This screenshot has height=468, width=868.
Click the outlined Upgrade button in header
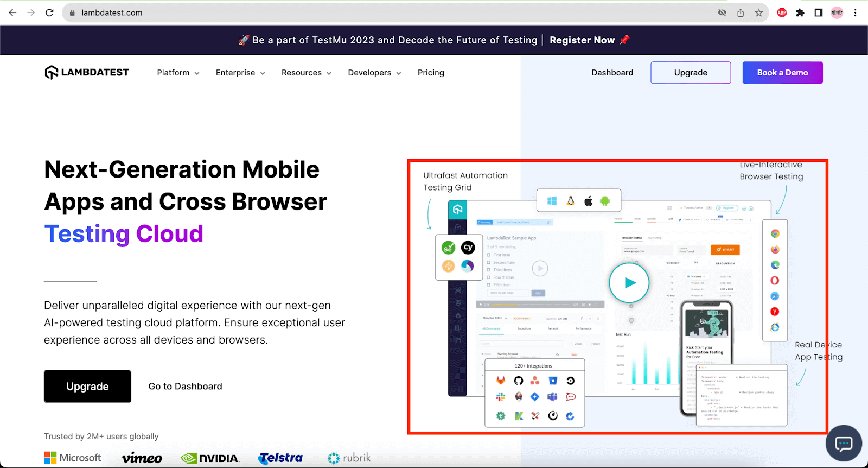(691, 73)
